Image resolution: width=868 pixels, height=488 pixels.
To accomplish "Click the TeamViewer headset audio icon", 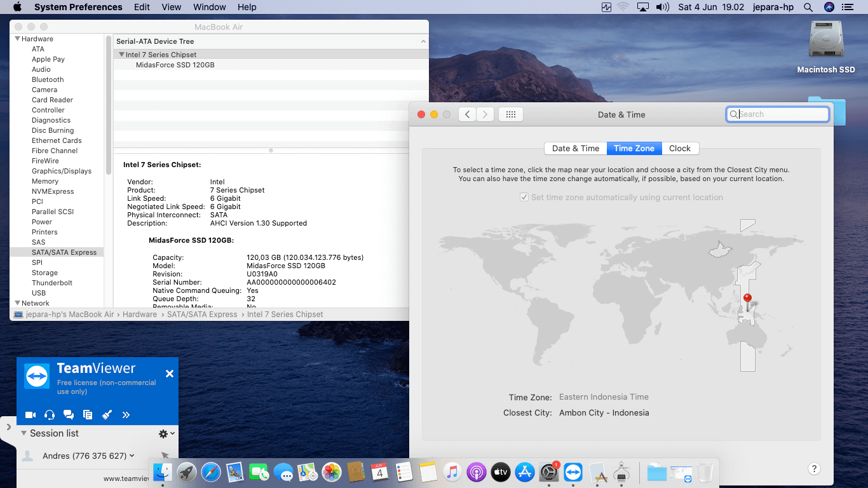I will point(50,415).
